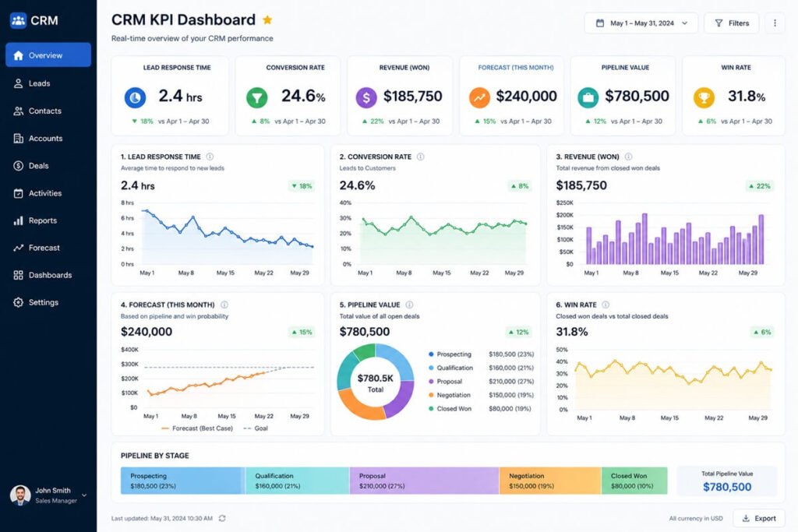798x532 pixels.
Task: Click the CRM people logo icon
Action: pyautogui.click(x=19, y=20)
